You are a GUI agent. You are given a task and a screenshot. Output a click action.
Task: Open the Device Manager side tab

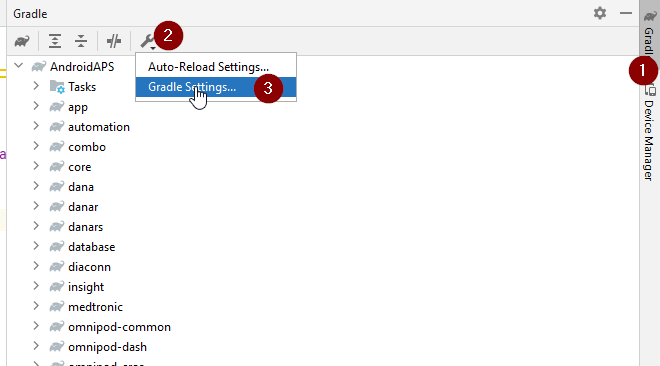pyautogui.click(x=649, y=134)
